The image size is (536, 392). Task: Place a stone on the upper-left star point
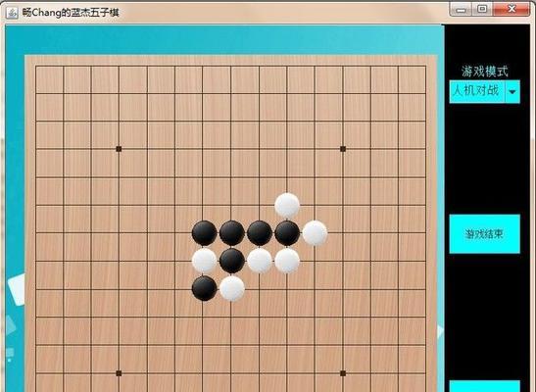[119, 149]
